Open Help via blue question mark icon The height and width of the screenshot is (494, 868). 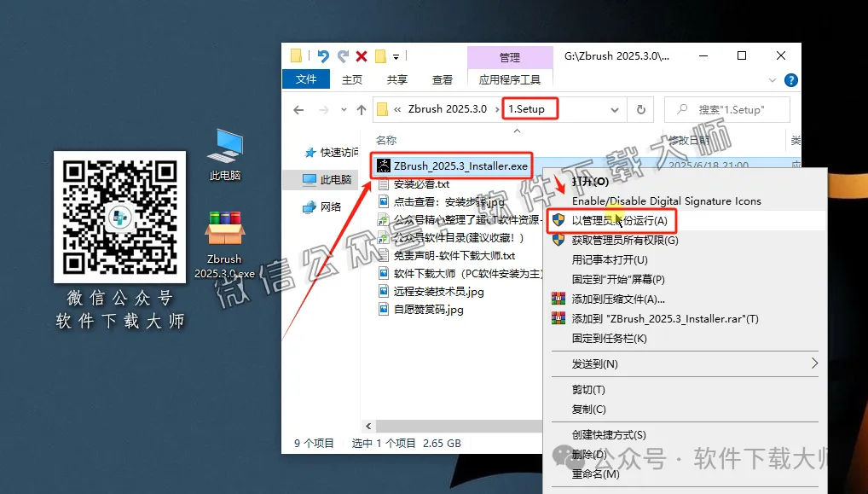pos(790,80)
